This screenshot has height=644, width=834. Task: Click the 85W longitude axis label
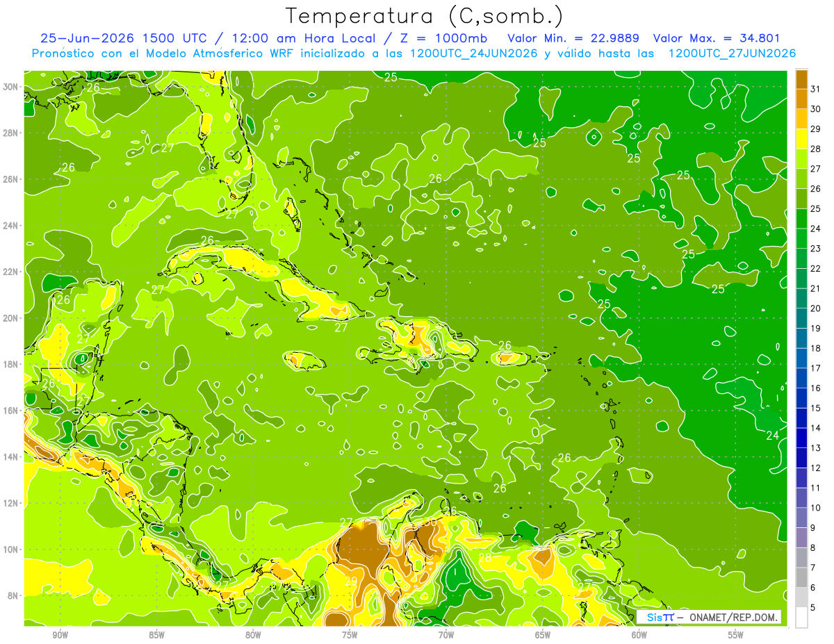[156, 636]
